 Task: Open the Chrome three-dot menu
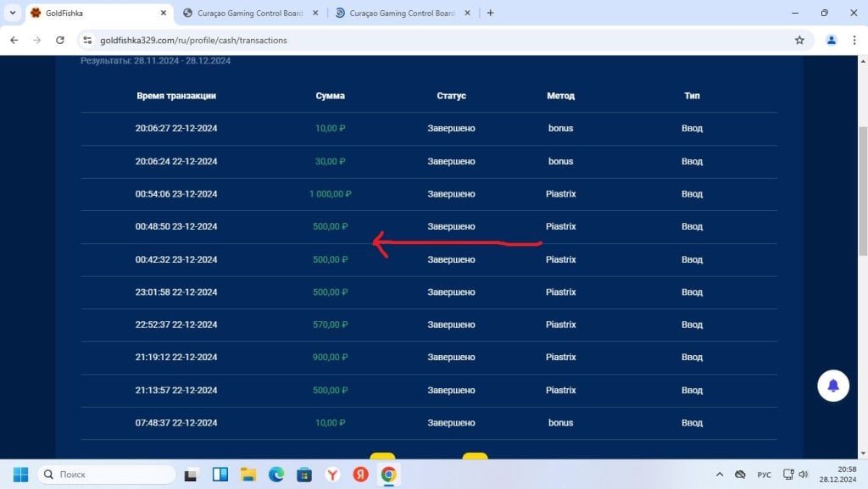[x=854, y=40]
